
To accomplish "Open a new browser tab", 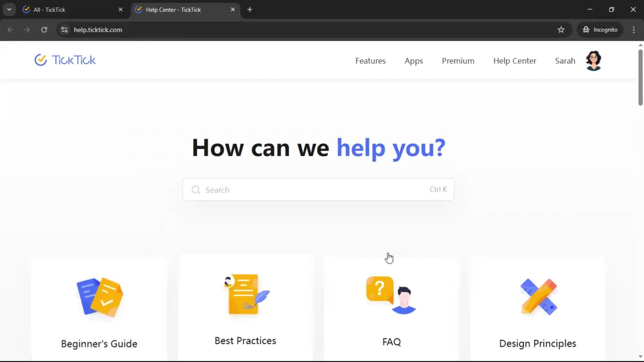I will click(x=250, y=10).
